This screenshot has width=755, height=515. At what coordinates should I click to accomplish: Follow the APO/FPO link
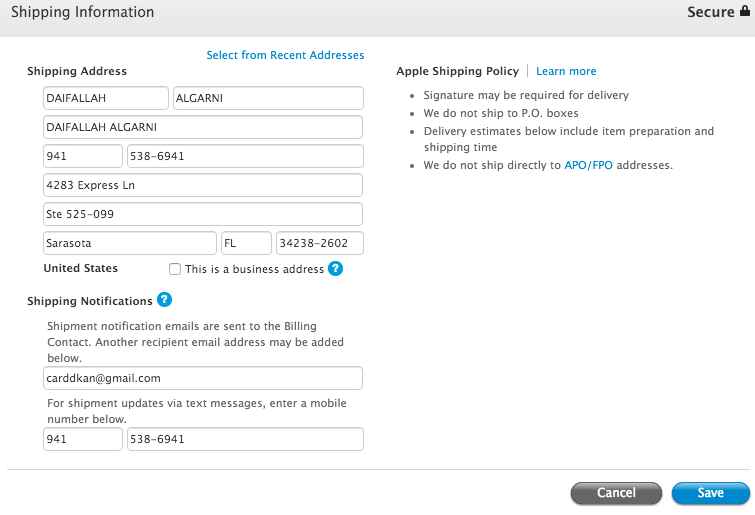point(588,165)
